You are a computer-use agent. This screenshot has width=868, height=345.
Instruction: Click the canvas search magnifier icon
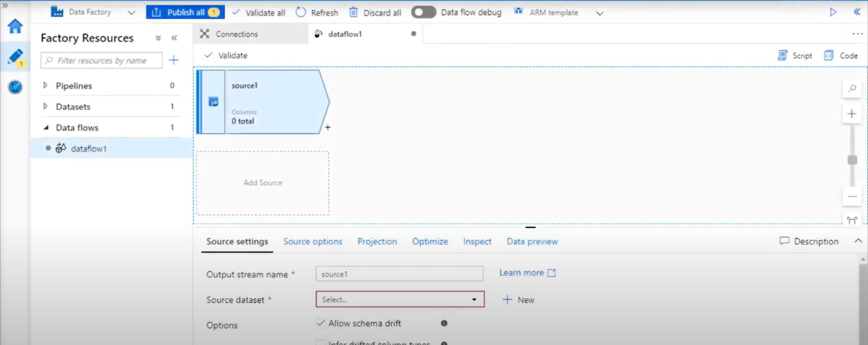click(x=852, y=89)
